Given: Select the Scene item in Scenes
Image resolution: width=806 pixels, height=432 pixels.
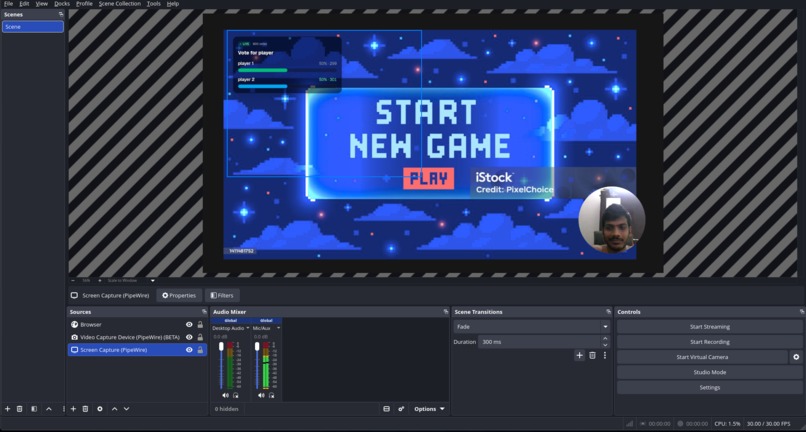Looking at the screenshot, I should [33, 27].
